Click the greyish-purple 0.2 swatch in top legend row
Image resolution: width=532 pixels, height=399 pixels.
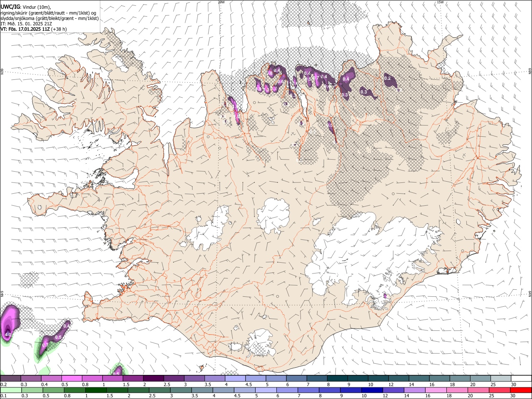10,379
